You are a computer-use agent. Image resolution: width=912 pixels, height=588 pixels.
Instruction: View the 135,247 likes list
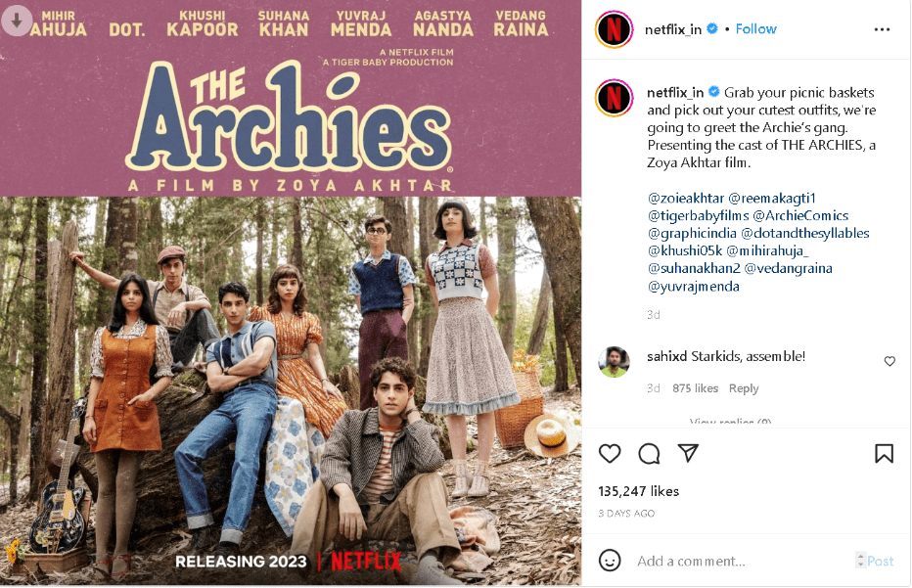tap(639, 491)
